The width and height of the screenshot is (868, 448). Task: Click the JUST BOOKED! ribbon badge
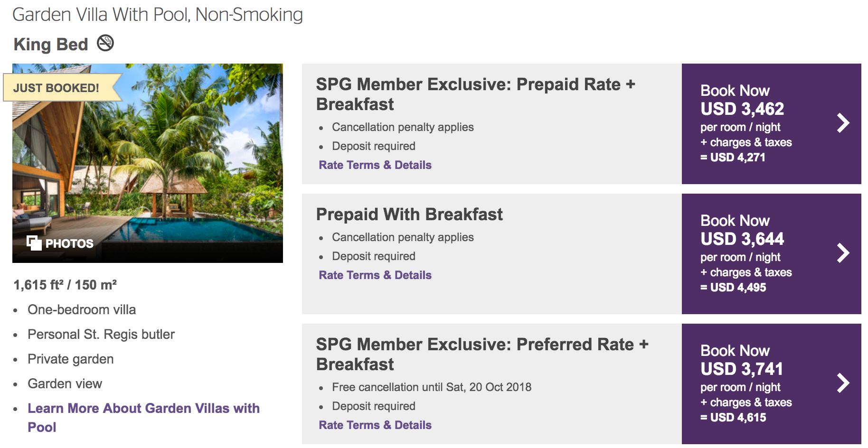point(57,88)
